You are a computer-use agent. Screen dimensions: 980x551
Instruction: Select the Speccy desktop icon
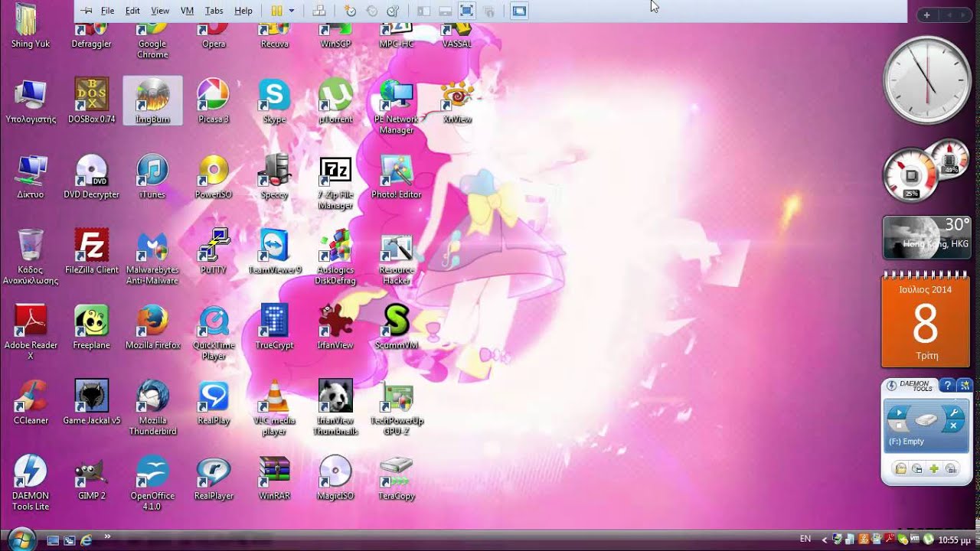(x=274, y=176)
